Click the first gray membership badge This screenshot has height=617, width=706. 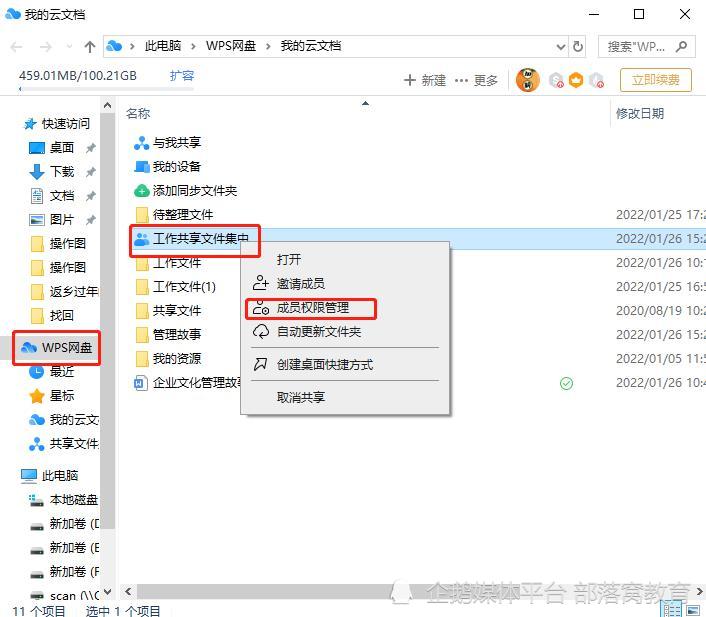(557, 81)
